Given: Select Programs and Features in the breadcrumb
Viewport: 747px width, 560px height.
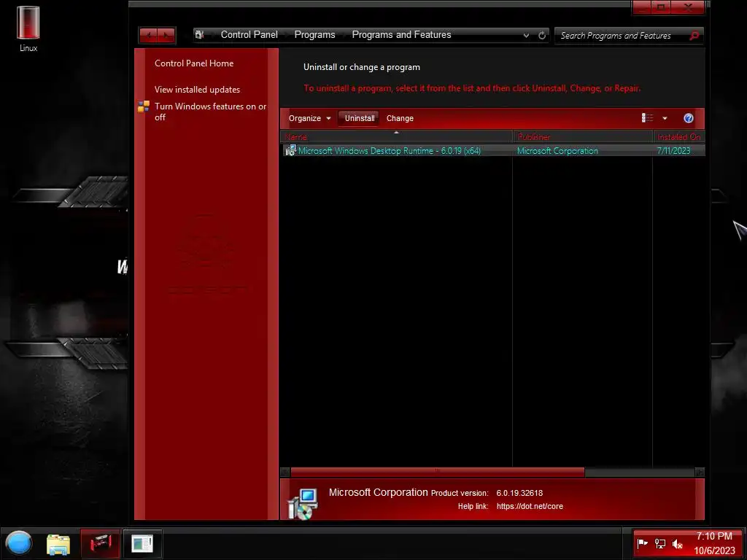Looking at the screenshot, I should (x=401, y=35).
